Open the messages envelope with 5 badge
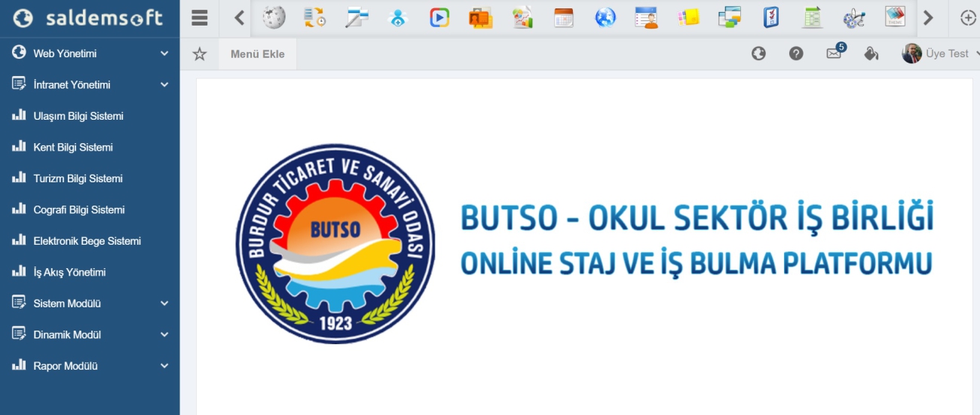 click(835, 52)
